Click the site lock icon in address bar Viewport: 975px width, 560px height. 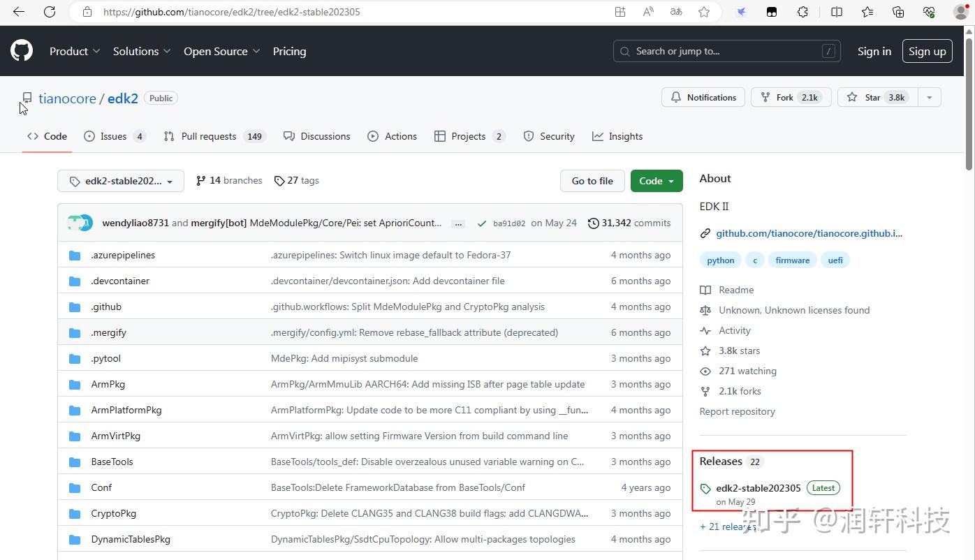[87, 12]
